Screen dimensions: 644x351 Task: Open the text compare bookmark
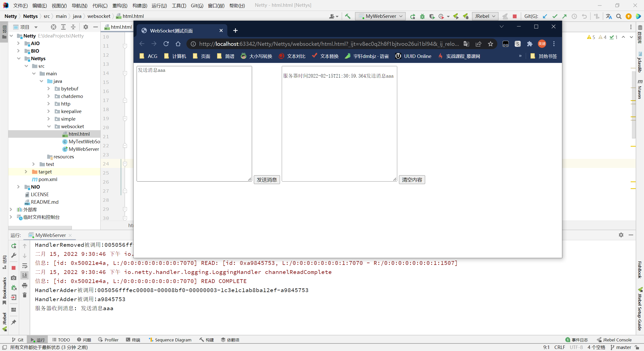click(292, 56)
